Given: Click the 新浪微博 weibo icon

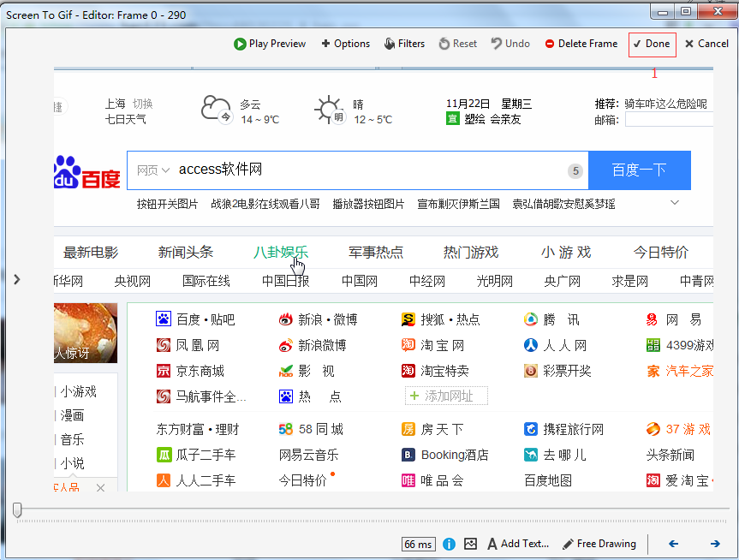Looking at the screenshot, I should click(286, 346).
